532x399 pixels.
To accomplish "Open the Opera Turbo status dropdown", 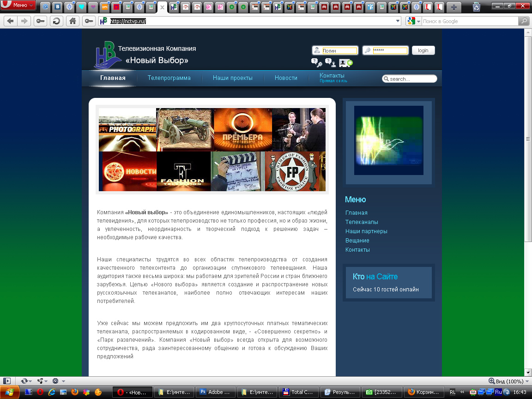I will (58, 381).
